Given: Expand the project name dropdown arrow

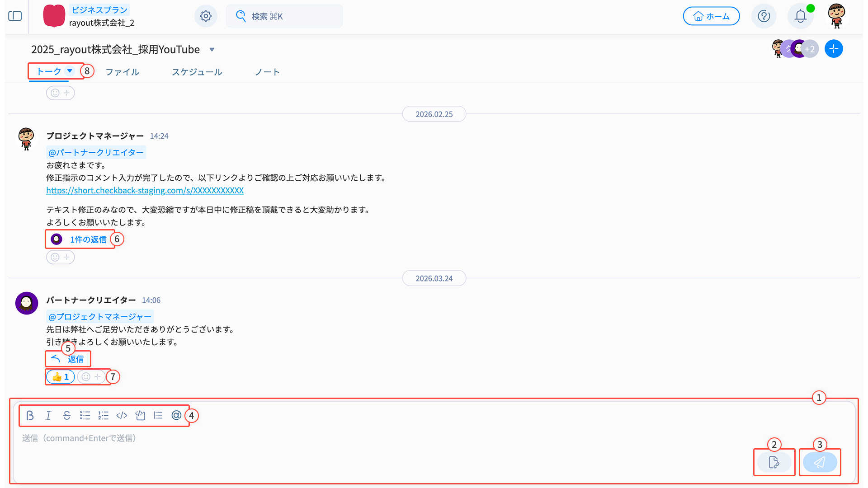Looking at the screenshot, I should click(212, 50).
